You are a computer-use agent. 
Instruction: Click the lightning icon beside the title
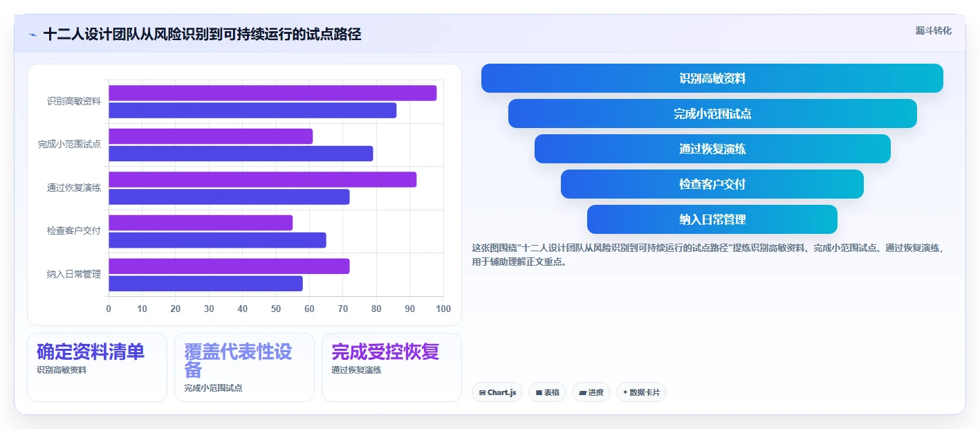coord(33,35)
